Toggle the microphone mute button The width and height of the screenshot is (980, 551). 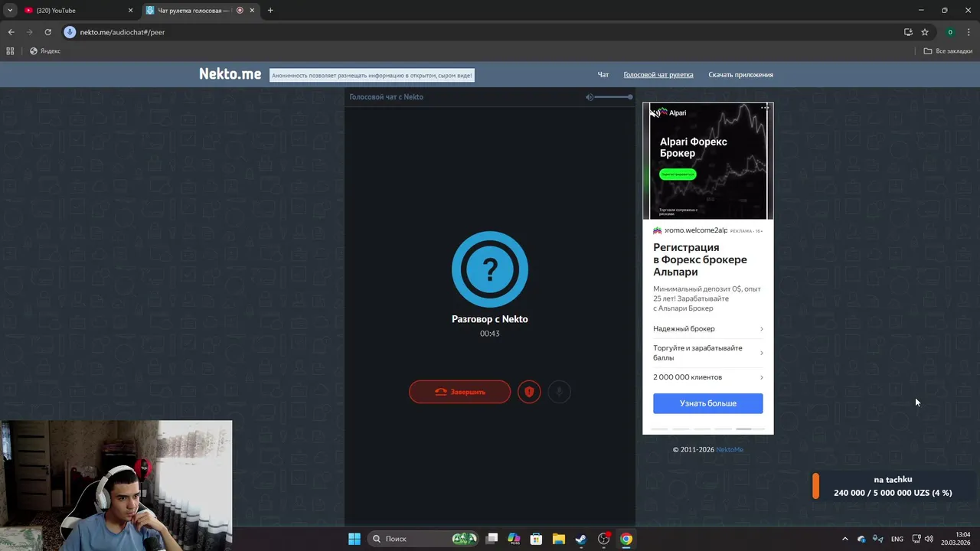559,392
